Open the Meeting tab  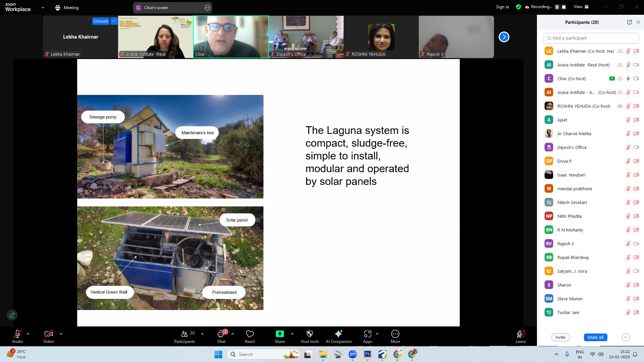(x=67, y=7)
